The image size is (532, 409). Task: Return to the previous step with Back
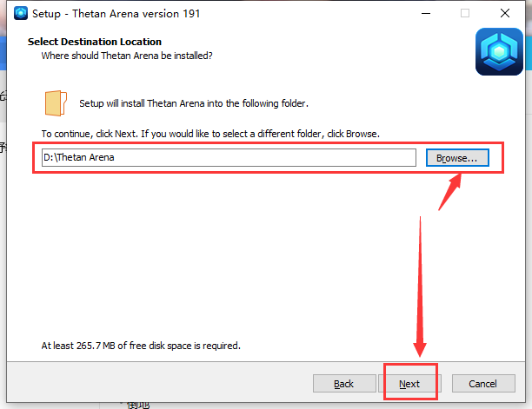[344, 383]
